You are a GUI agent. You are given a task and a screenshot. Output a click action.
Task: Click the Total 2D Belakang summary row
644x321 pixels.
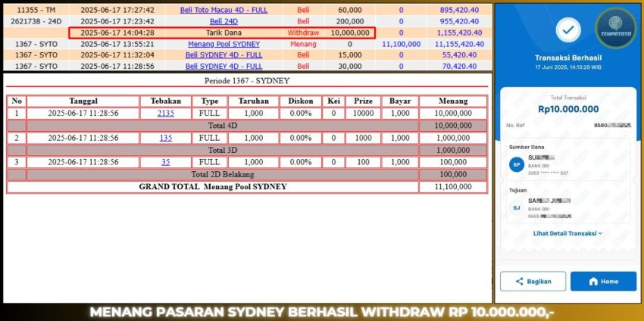point(223,174)
